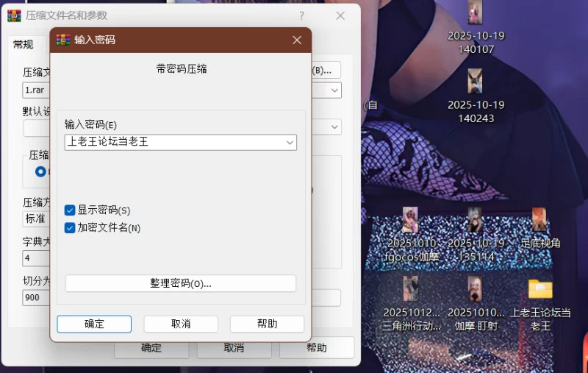Select the 2025-10-19 140243 desktop icon
Screen dimensions: 588x373
tap(476, 81)
